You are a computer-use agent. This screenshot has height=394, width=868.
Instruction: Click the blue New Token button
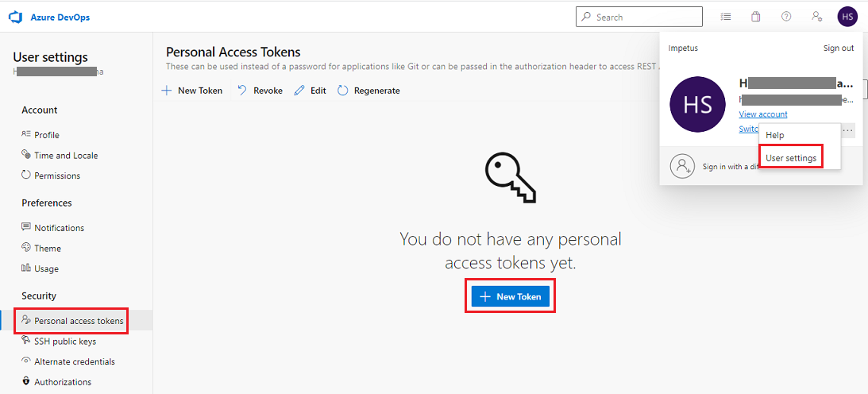pos(510,296)
